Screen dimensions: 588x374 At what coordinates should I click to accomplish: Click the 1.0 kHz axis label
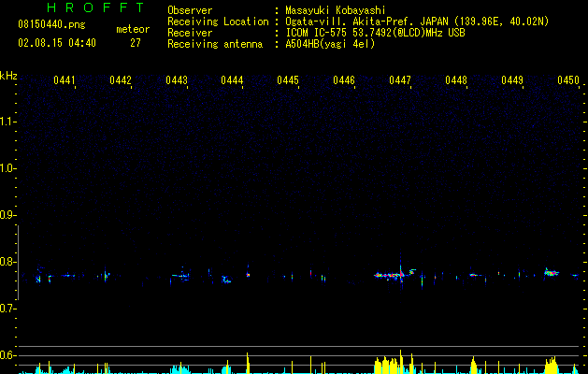coord(8,168)
